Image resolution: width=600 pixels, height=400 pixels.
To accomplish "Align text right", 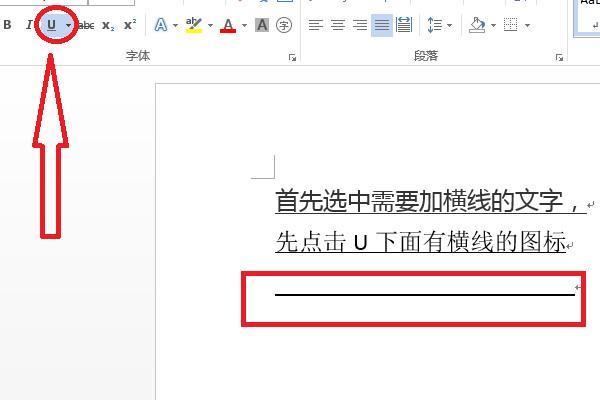I will coord(360,25).
